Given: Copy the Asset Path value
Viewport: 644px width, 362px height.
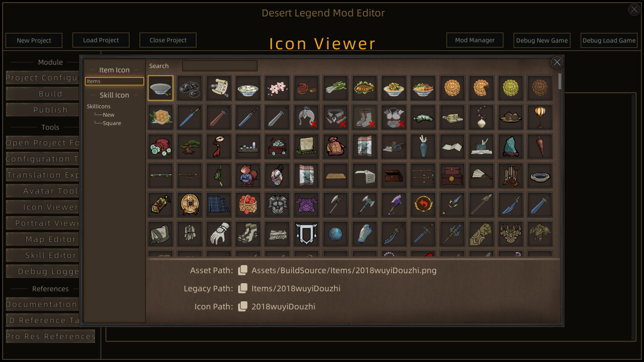Looking at the screenshot, I should tap(243, 270).
